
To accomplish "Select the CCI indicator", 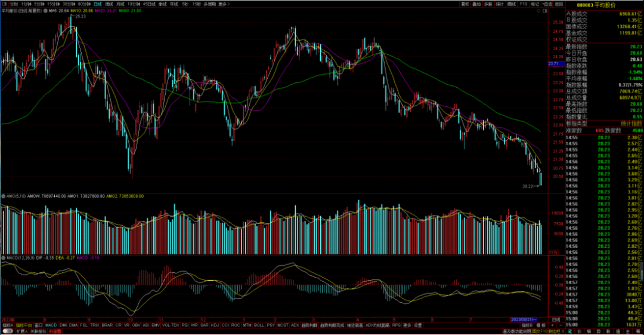I will pos(225,325).
